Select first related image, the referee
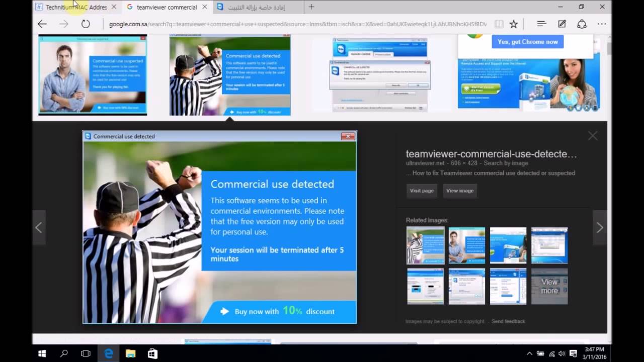This screenshot has width=644, height=362. click(425, 245)
